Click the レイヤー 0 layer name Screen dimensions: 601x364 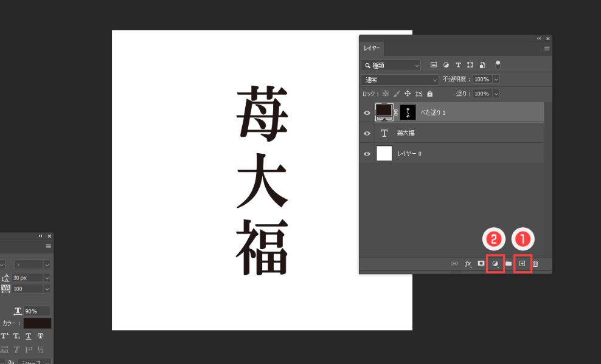coord(409,154)
